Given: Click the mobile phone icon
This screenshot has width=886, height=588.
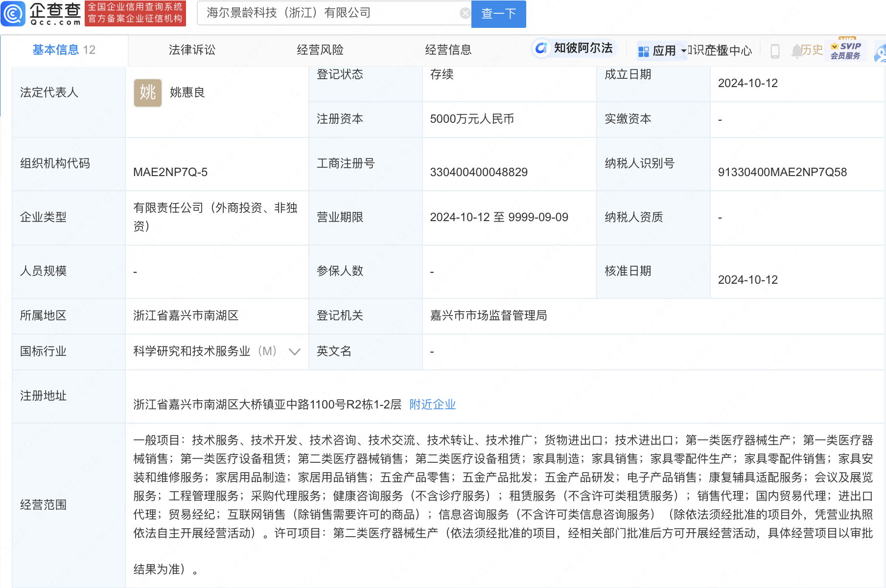Looking at the screenshot, I should 775,51.
